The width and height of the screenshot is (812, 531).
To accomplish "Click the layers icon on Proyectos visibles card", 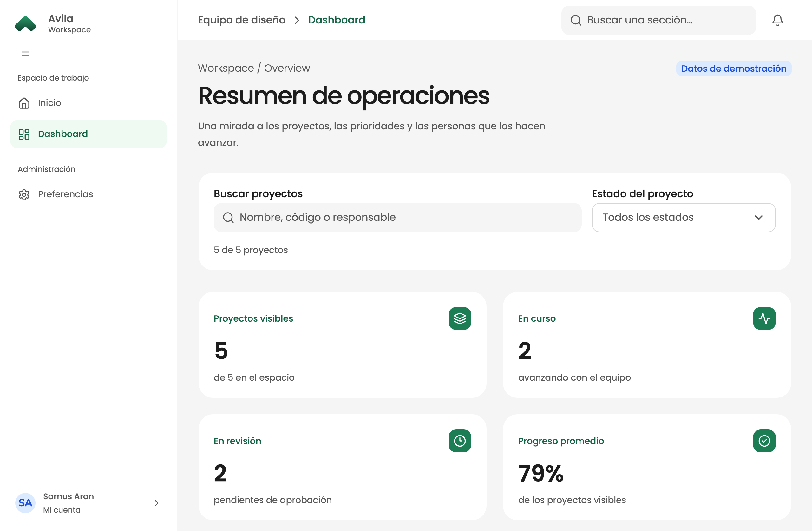I will point(460,318).
